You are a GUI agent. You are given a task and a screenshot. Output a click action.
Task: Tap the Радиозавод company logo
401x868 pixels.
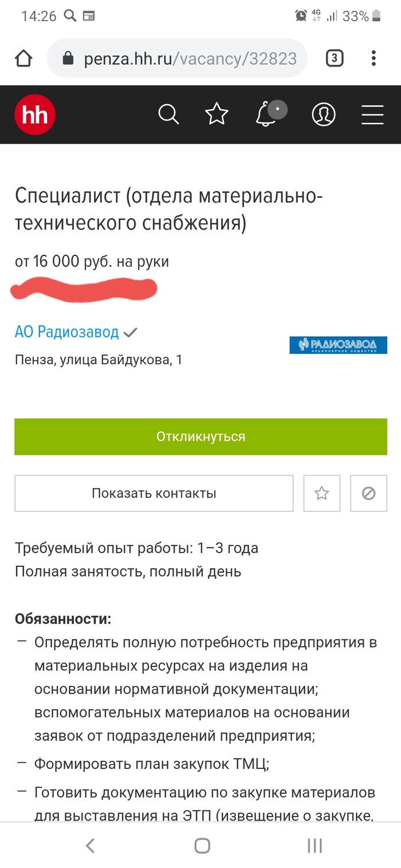(x=338, y=345)
